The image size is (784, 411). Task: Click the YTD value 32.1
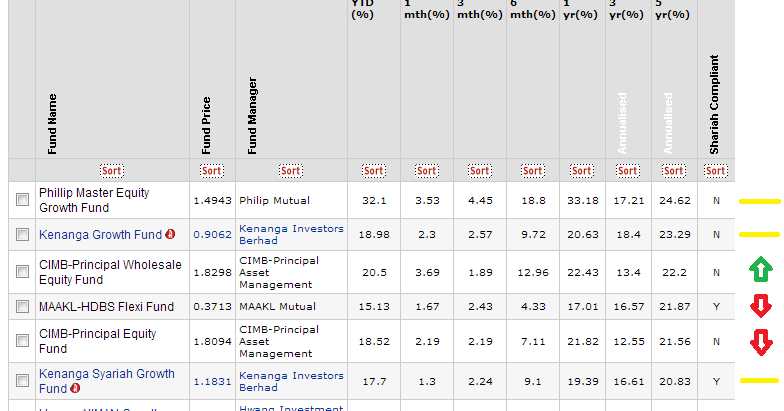374,200
